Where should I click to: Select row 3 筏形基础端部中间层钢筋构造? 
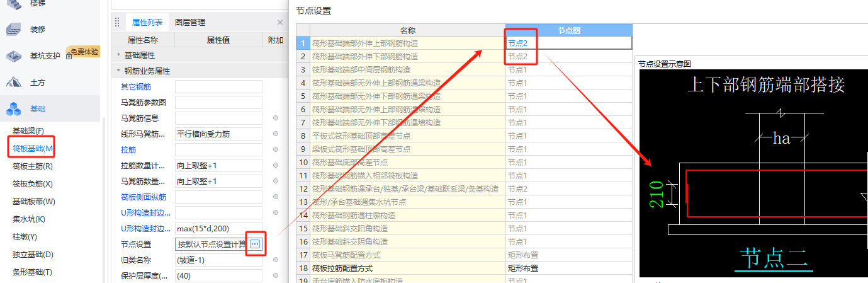pyautogui.click(x=408, y=69)
